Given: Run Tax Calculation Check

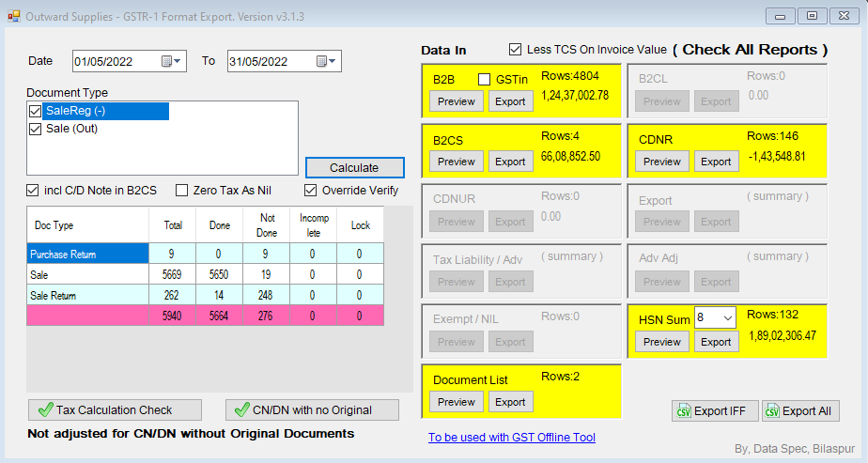Looking at the screenshot, I should [x=115, y=409].
